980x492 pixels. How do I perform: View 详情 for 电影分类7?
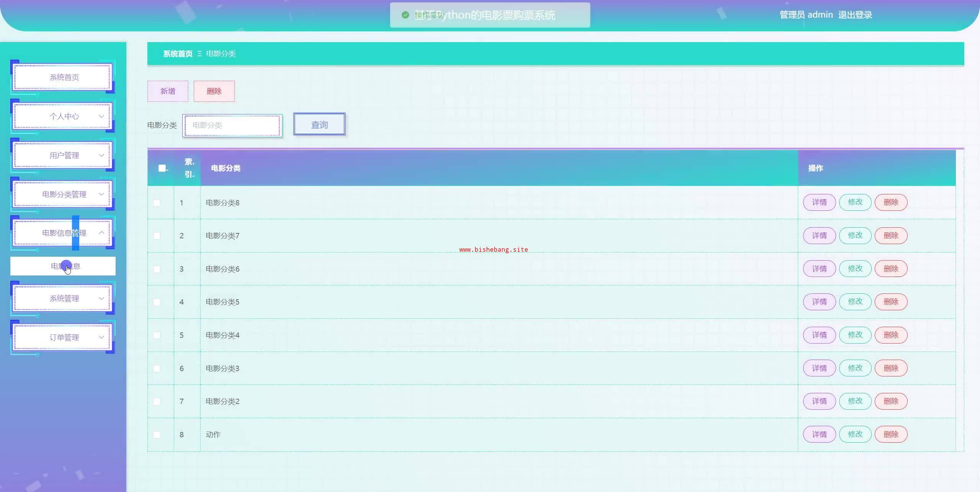[819, 236]
